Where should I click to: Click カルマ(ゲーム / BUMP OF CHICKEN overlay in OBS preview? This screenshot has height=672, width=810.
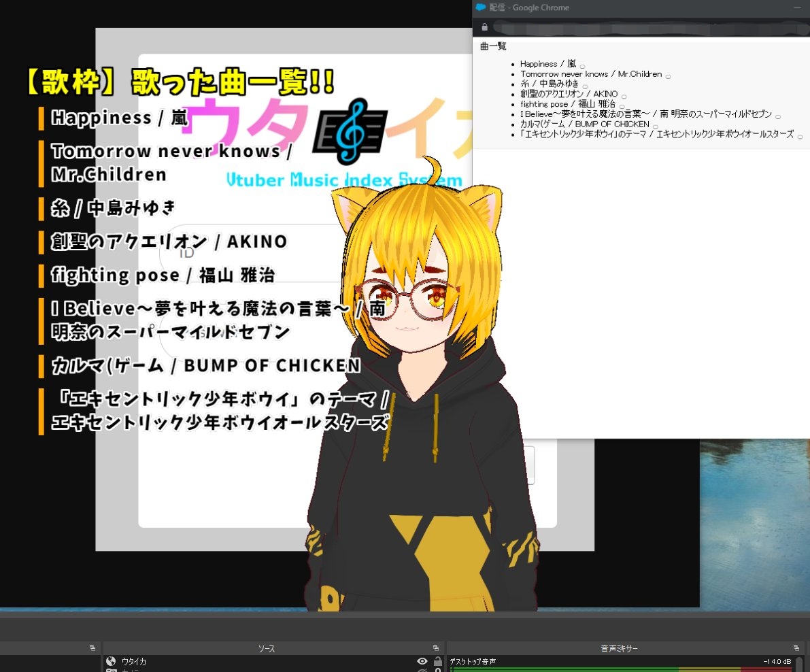coord(205,365)
